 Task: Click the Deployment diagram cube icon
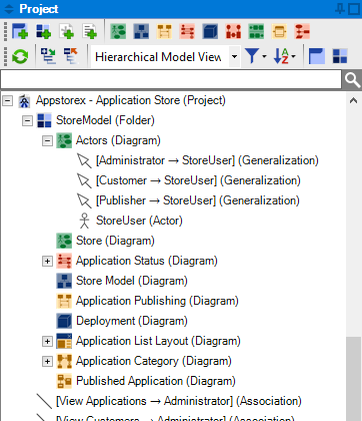point(64,321)
